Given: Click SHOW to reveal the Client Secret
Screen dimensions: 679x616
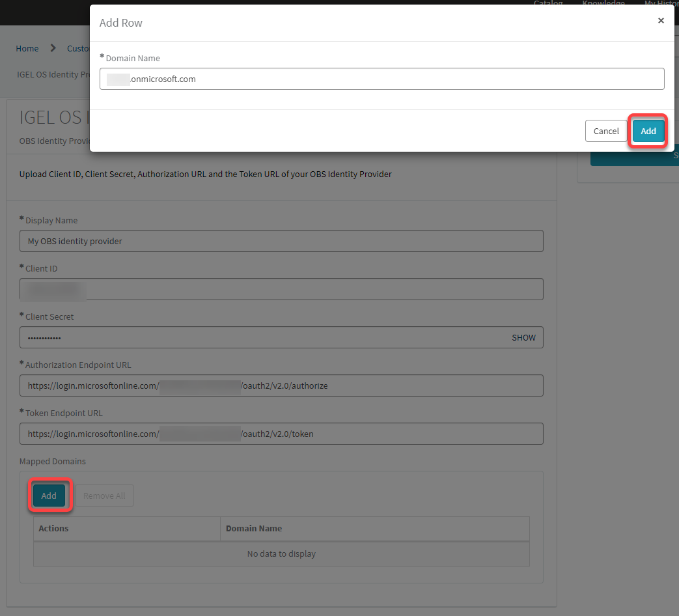Looking at the screenshot, I should tap(523, 337).
